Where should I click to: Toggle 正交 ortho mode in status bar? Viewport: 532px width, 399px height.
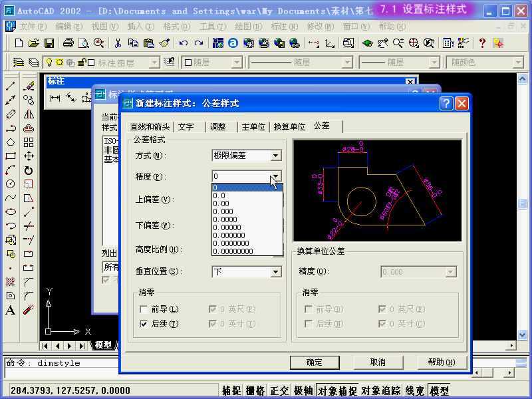pyautogui.click(x=279, y=390)
